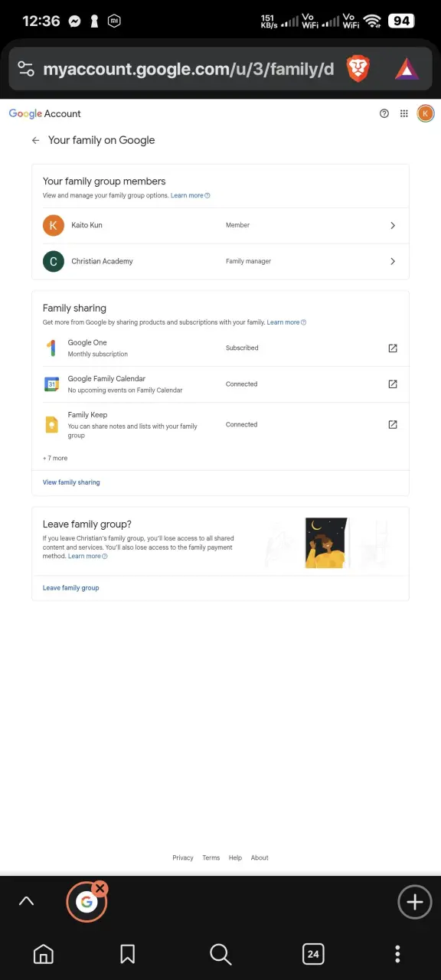
Task: Click the Google Account logo
Action: pos(45,113)
